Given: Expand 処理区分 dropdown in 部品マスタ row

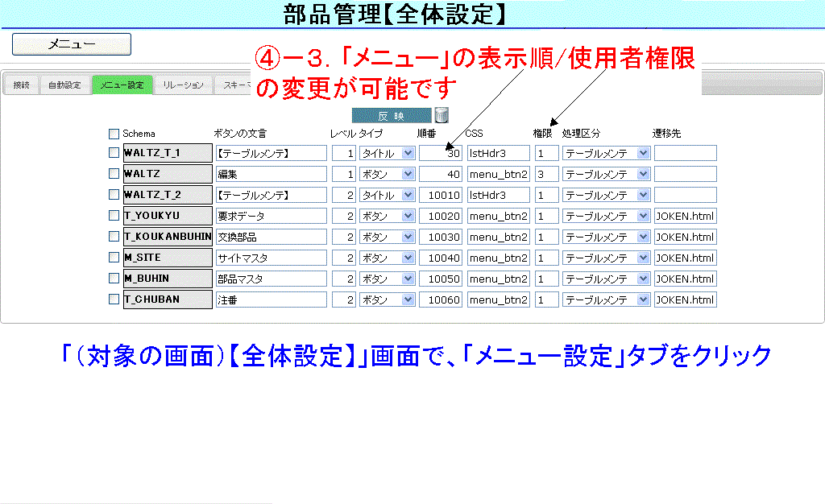Looking at the screenshot, I should click(x=606, y=279).
